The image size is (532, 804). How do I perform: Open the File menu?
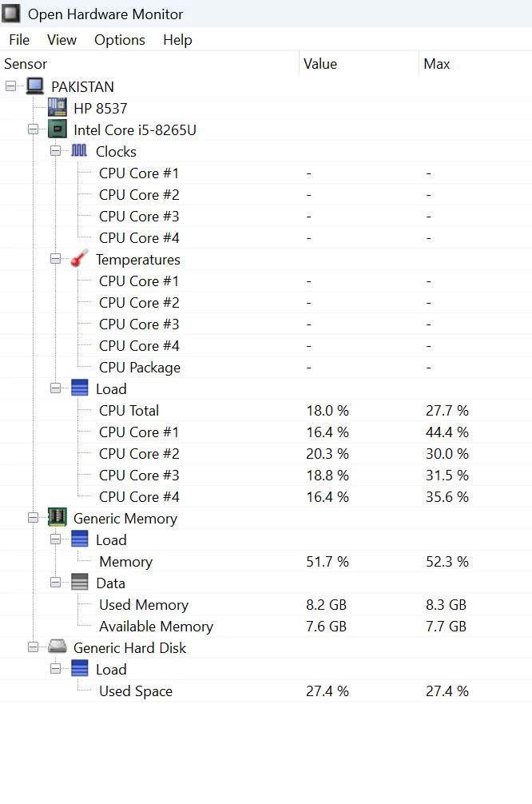[18, 40]
